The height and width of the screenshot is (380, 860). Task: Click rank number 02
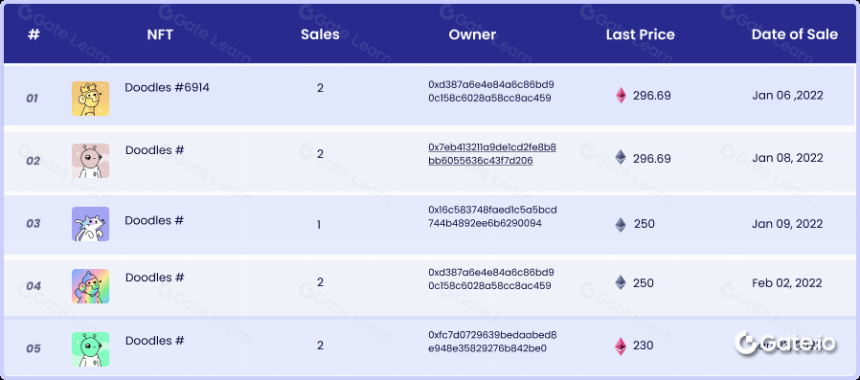33,161
